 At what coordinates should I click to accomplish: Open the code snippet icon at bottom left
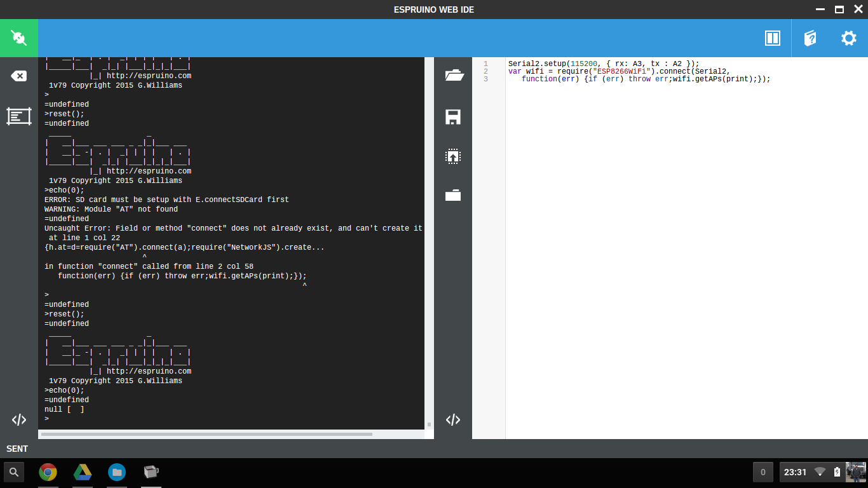pos(19,419)
